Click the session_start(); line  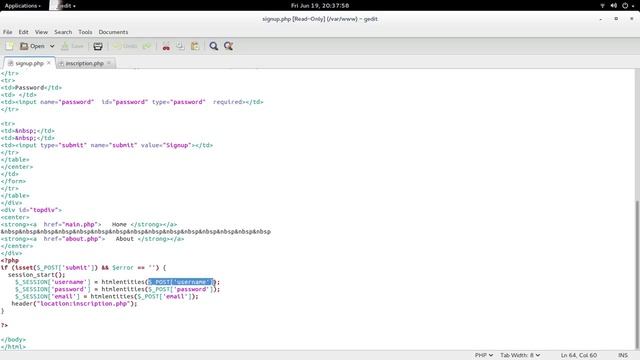(x=36, y=275)
